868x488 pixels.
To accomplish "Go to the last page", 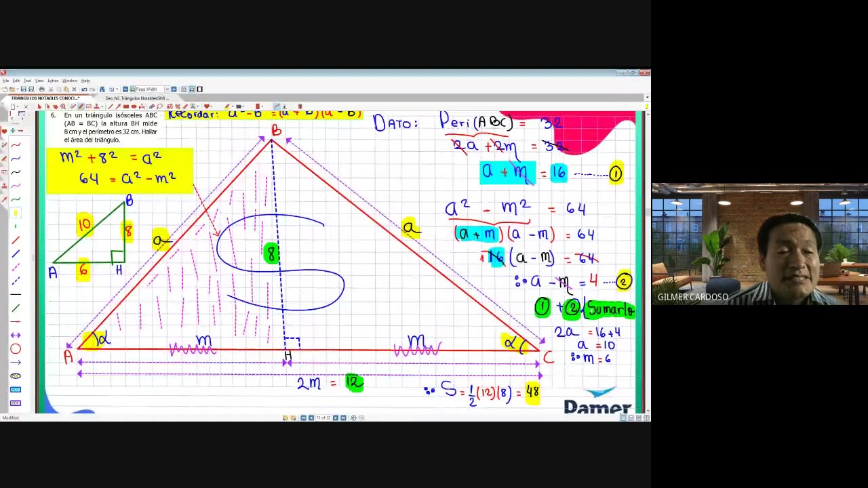I will point(343,418).
